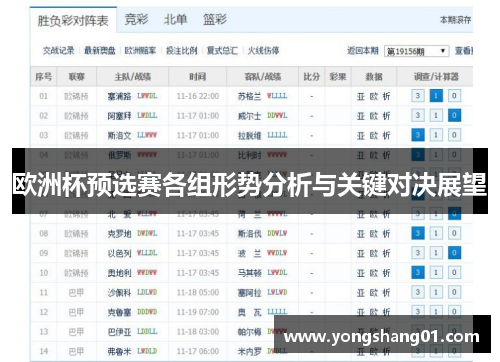This screenshot has height=362, width=500.
Task: Switch to the 胜负彩对阵表 tab
Action: 73,20
